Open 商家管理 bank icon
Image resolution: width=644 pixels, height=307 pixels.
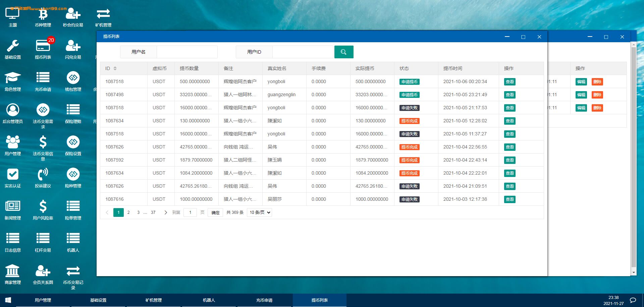pyautogui.click(x=13, y=274)
